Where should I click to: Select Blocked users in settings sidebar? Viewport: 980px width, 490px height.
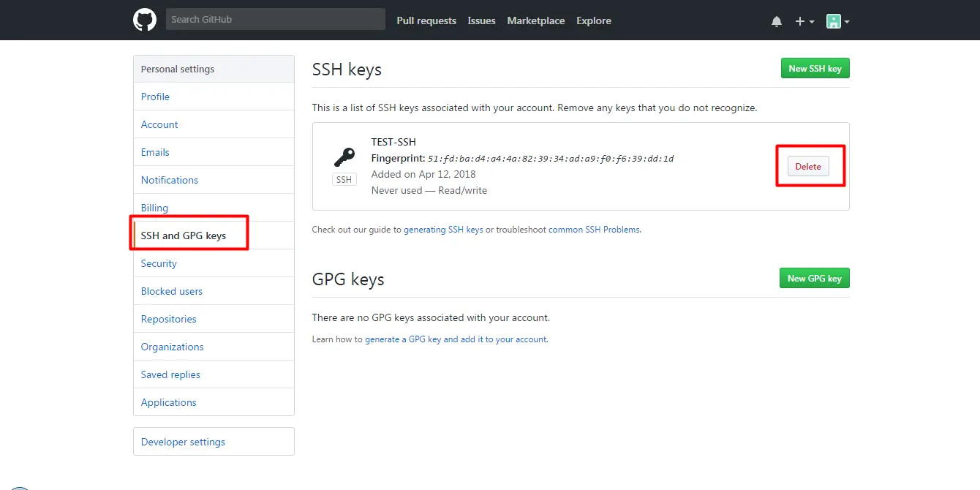coord(214,291)
